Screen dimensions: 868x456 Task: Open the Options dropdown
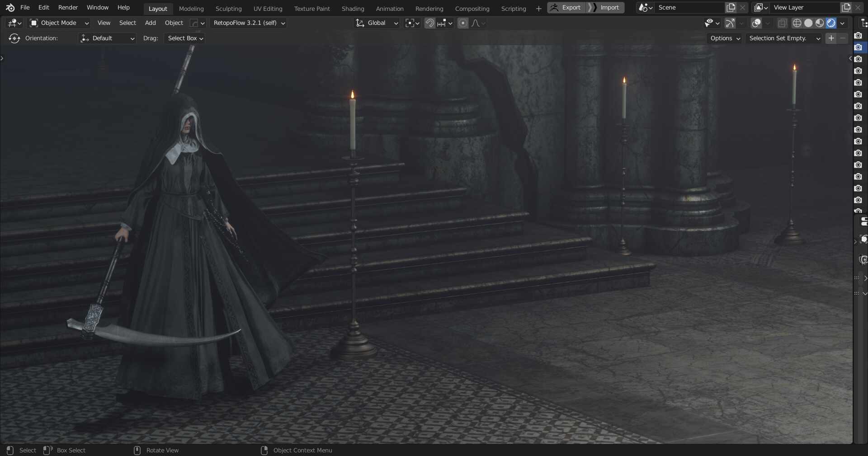pos(725,38)
